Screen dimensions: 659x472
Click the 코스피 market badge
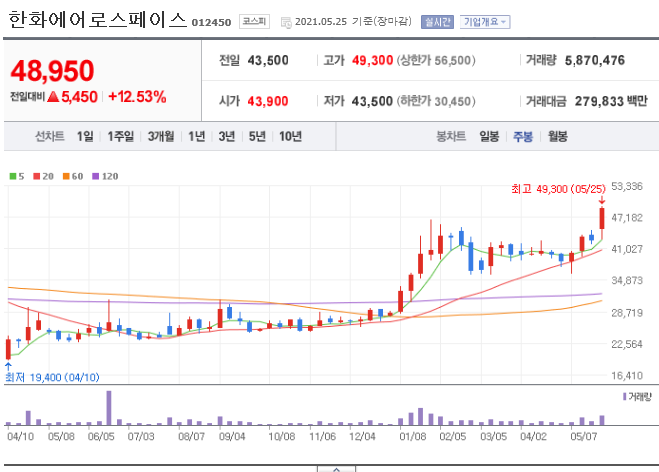point(254,21)
